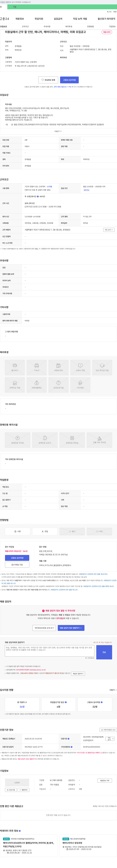Jump to the 모집요강 section tab
Viewport: 117px width, 868px height.
(x=4, y=26)
